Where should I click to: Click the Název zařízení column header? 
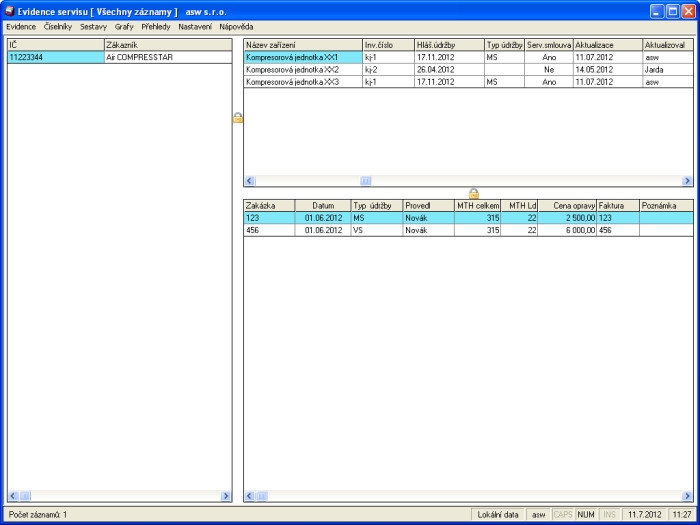tap(303, 45)
